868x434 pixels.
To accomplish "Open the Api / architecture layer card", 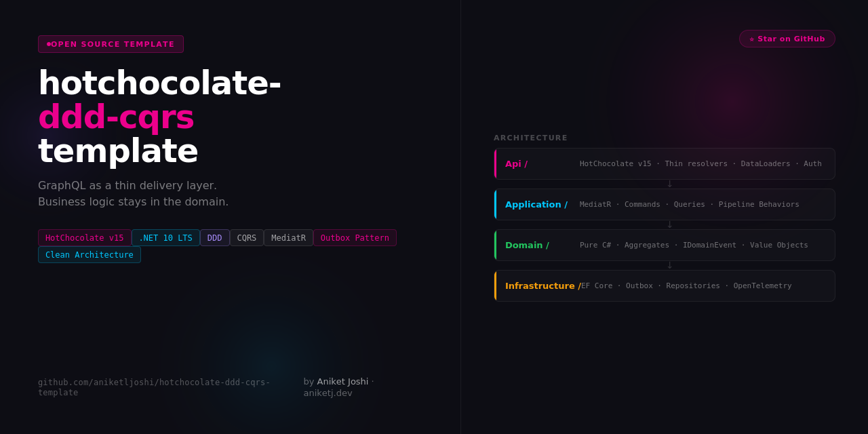I will (665, 164).
